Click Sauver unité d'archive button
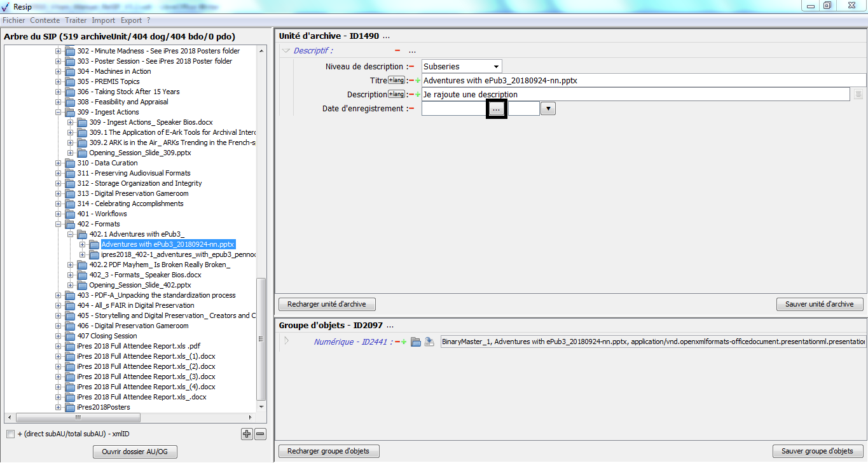Image resolution: width=868 pixels, height=463 pixels. 819,304
